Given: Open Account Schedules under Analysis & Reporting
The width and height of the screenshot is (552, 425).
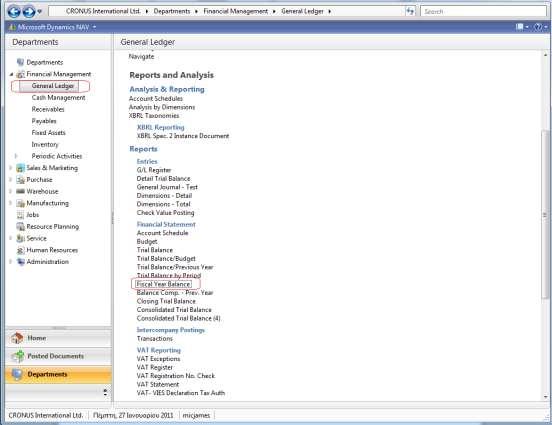Looking at the screenshot, I should (156, 99).
